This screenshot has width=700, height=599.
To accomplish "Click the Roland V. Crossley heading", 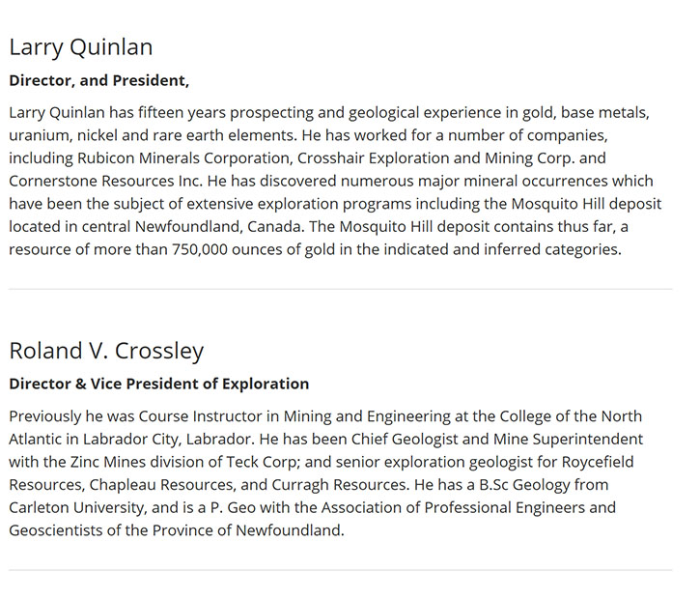I will click(x=106, y=351).
